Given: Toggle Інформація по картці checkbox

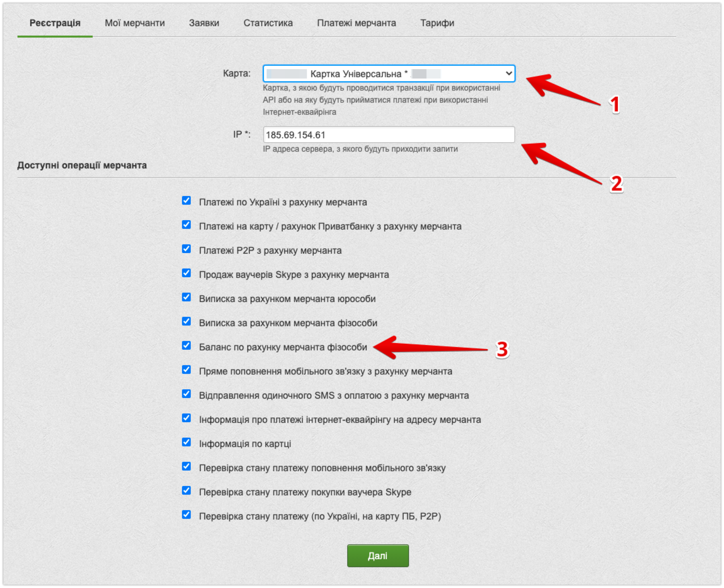Looking at the screenshot, I should pos(186,442).
